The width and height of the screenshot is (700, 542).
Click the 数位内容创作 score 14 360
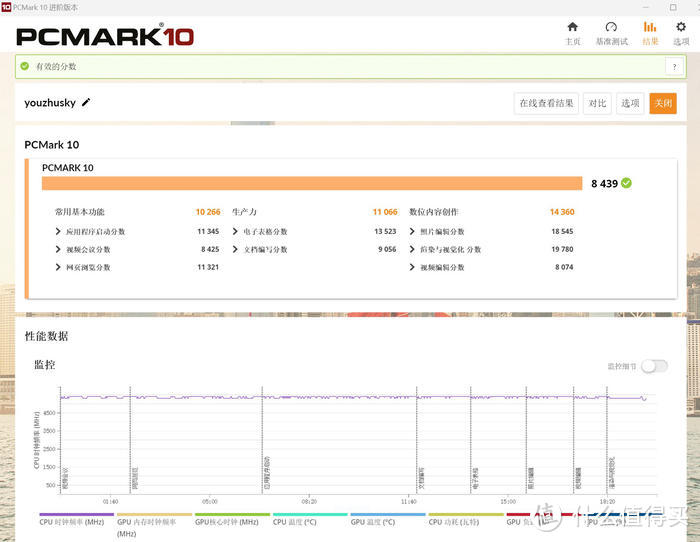point(562,212)
